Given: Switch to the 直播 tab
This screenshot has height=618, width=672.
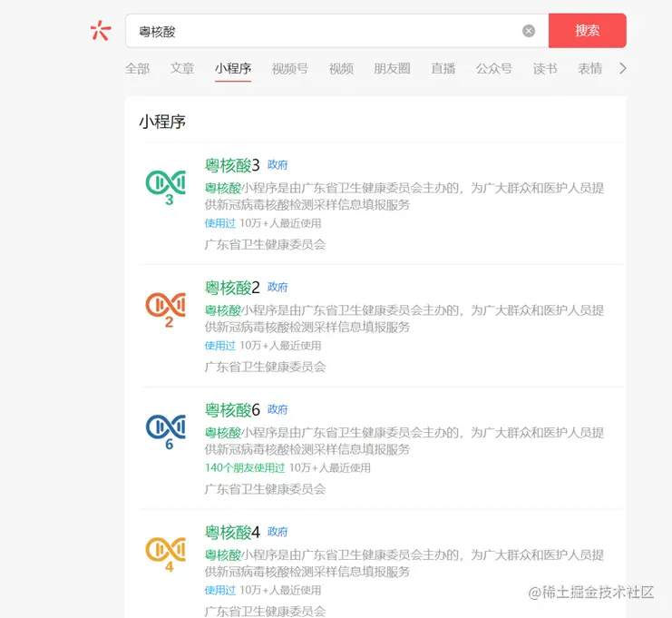Looking at the screenshot, I should [443, 69].
